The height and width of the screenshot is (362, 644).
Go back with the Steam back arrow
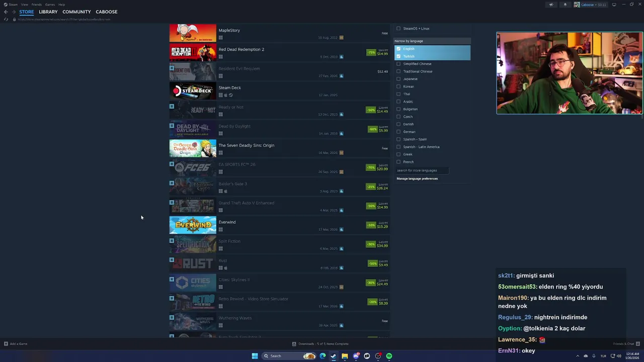tap(6, 12)
